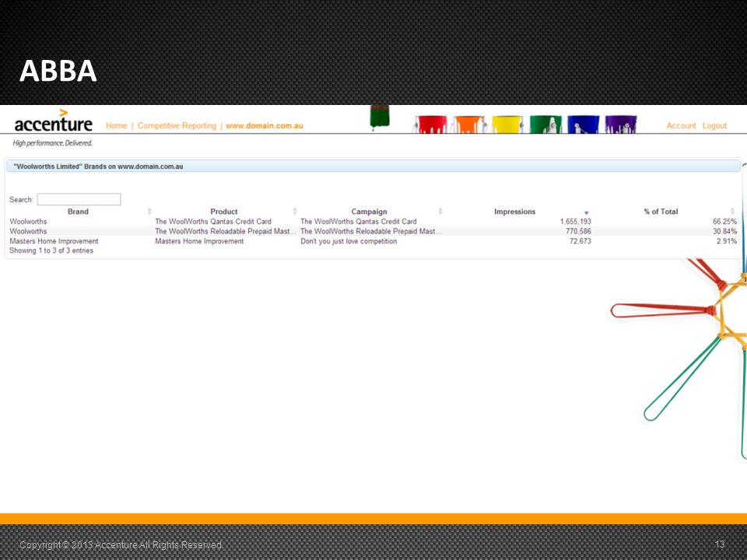Select the purple paint bucket icon
This screenshot has height=560, width=747.
click(x=621, y=124)
